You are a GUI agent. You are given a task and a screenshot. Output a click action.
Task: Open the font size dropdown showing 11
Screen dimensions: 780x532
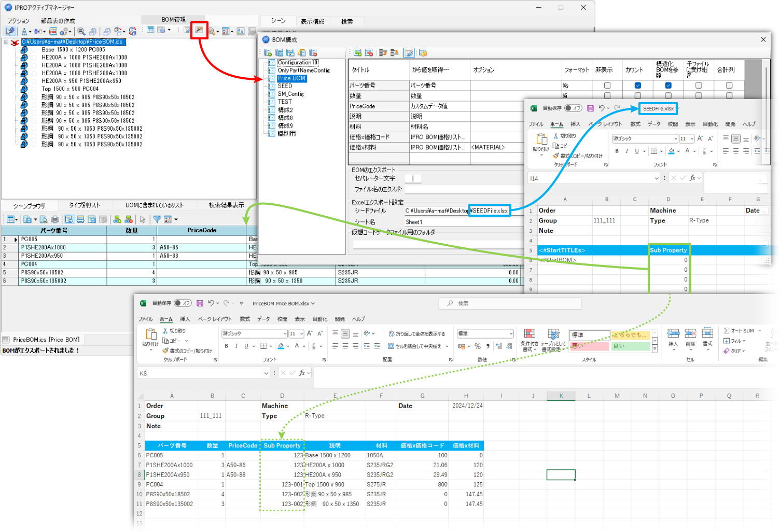pyautogui.click(x=296, y=333)
